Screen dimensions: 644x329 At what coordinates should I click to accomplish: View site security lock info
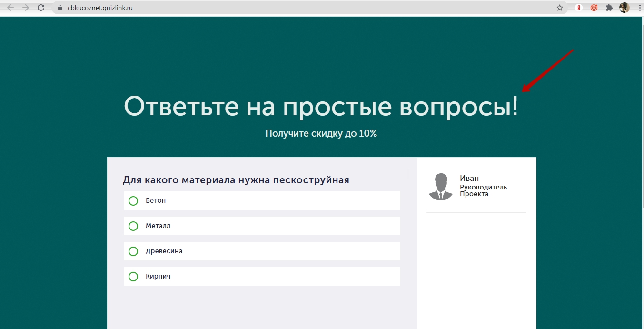60,8
